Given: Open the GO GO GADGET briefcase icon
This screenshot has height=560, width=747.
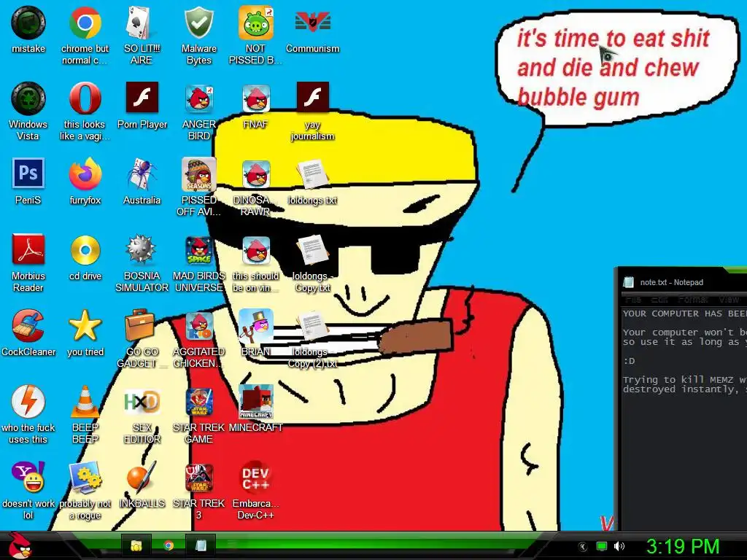Looking at the screenshot, I should tap(139, 326).
